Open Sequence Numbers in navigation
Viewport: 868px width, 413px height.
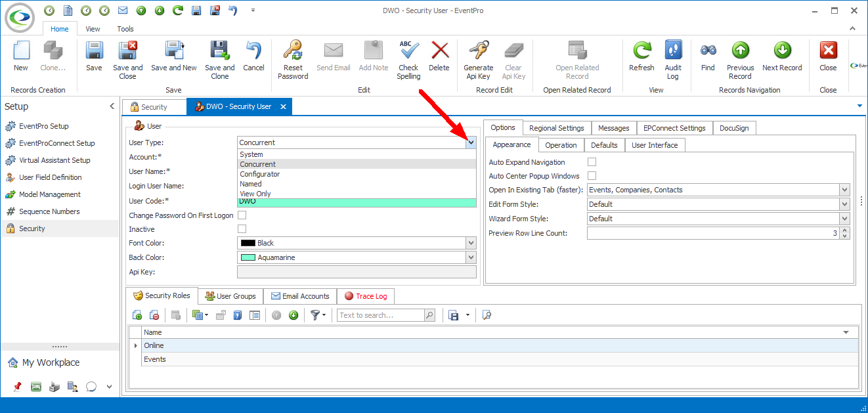(49, 211)
